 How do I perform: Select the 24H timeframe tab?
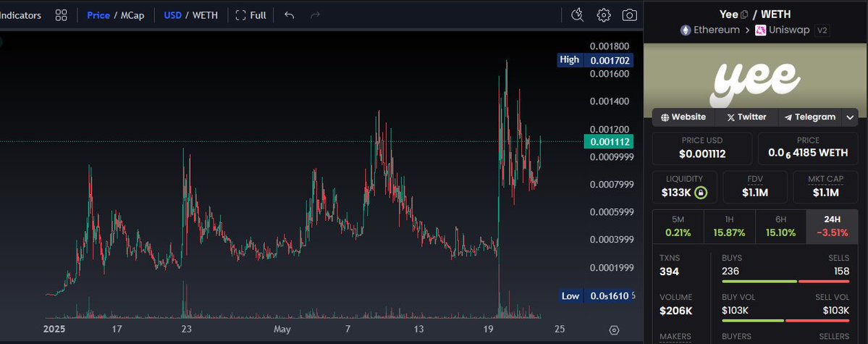pyautogui.click(x=832, y=227)
